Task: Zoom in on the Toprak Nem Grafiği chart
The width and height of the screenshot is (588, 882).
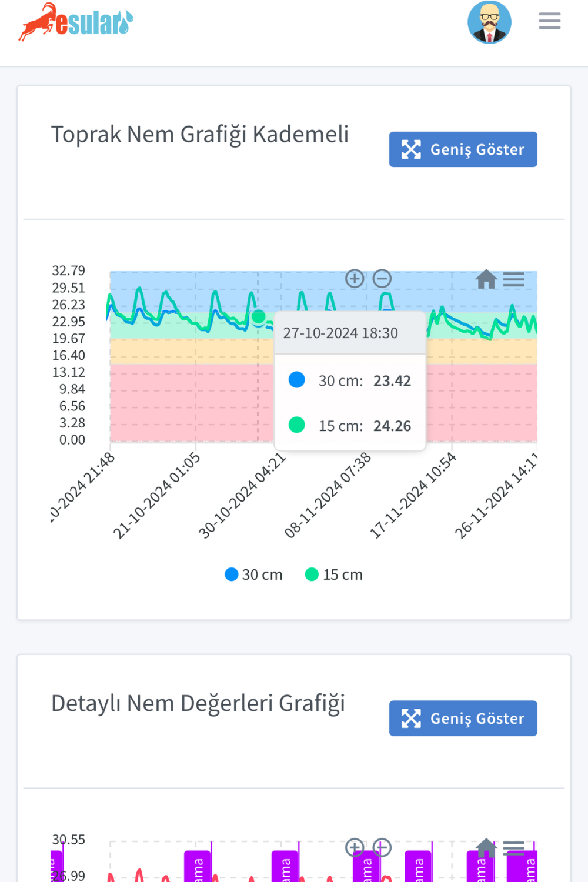Action: [x=355, y=278]
